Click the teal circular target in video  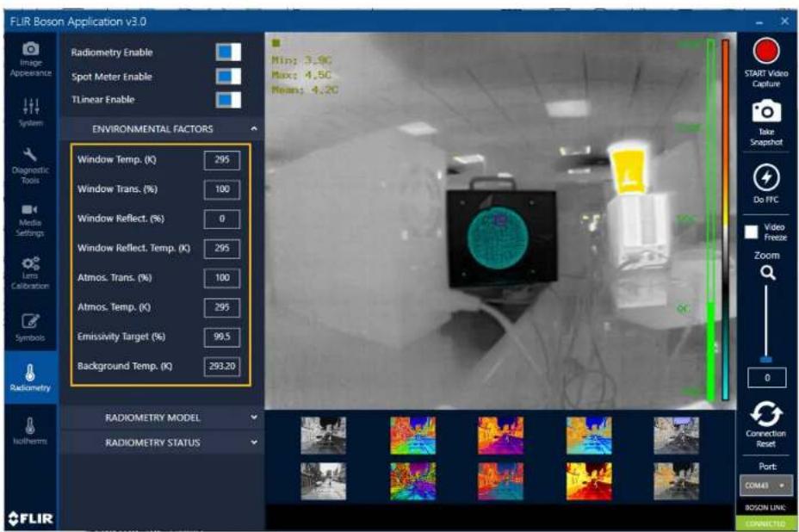point(497,238)
